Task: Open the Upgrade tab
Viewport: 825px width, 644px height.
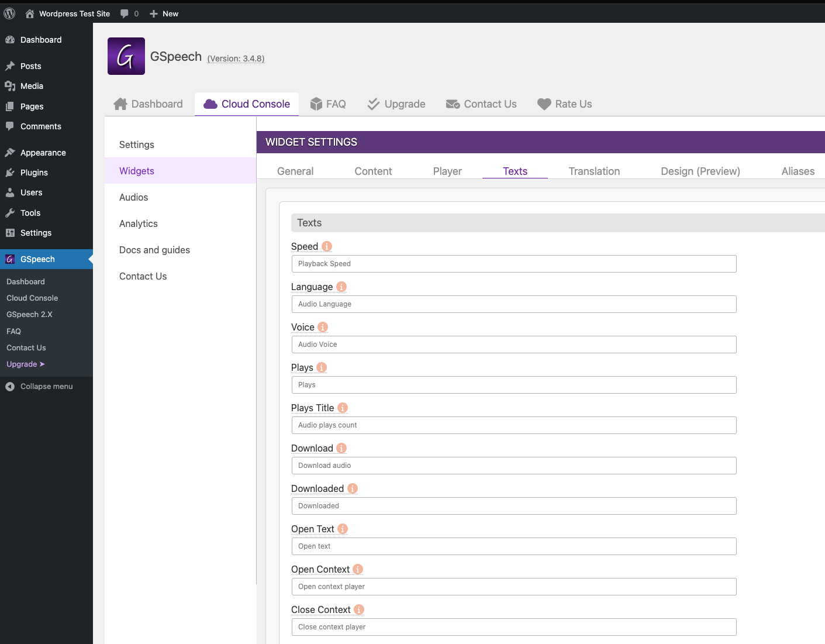Action: click(x=396, y=104)
